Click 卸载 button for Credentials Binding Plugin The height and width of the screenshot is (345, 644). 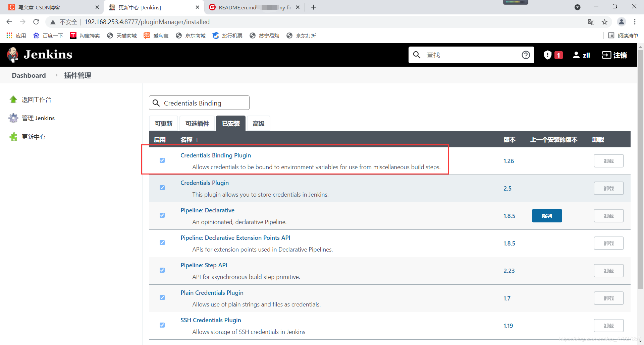pyautogui.click(x=609, y=161)
